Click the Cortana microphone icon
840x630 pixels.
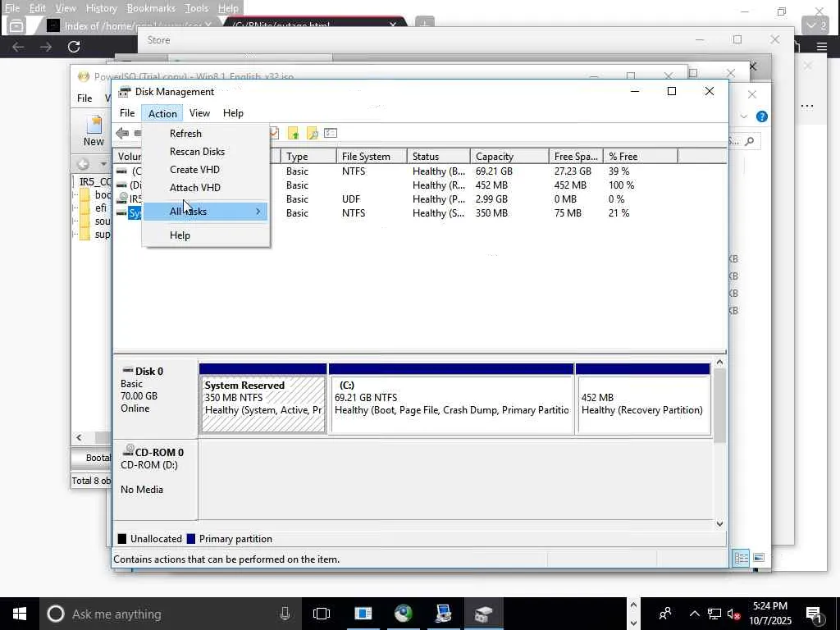(285, 614)
